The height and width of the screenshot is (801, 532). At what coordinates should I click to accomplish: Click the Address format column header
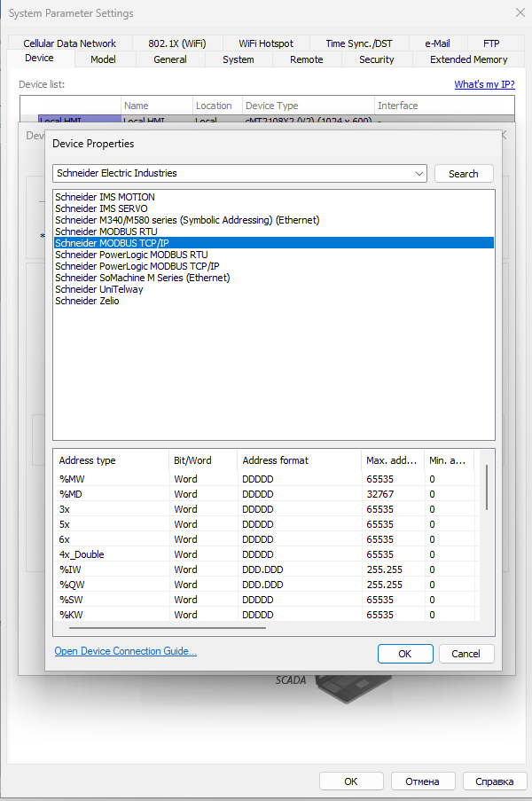point(299,460)
